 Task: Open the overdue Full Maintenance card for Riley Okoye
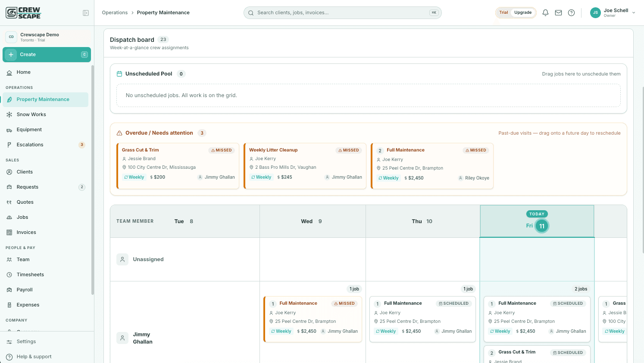click(x=432, y=166)
